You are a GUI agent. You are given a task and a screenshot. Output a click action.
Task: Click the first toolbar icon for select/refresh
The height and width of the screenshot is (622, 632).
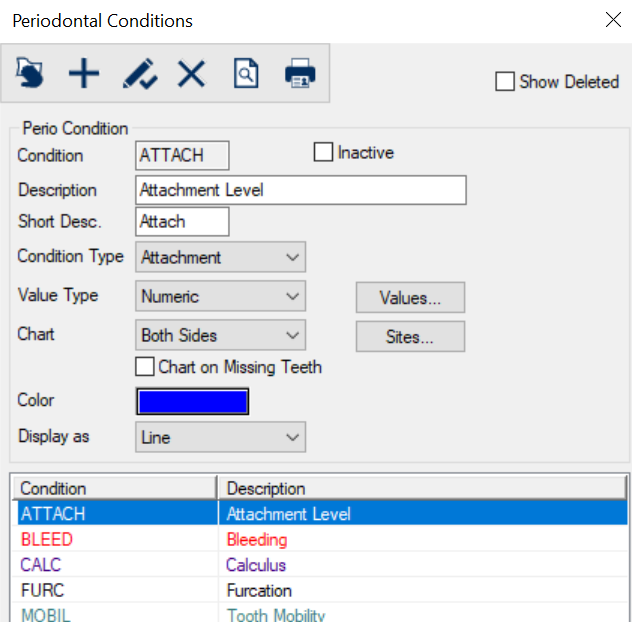(x=31, y=73)
